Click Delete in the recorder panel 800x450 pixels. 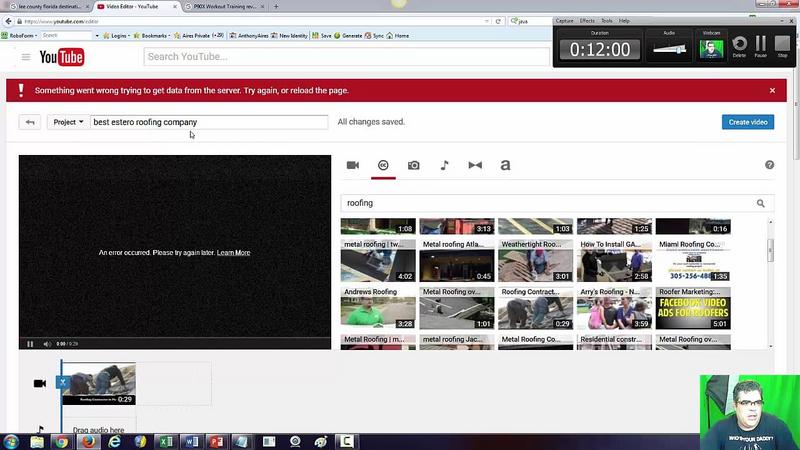coord(739,46)
